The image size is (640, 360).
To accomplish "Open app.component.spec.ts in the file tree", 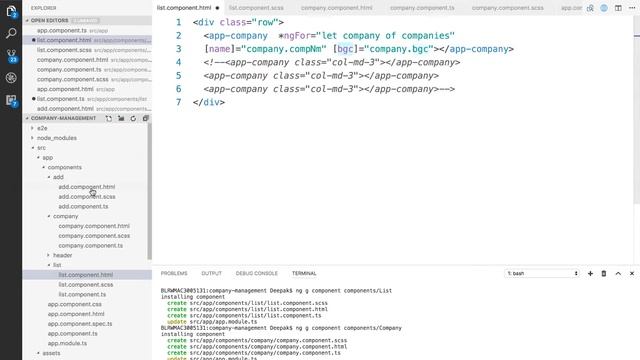I will pos(80,324).
